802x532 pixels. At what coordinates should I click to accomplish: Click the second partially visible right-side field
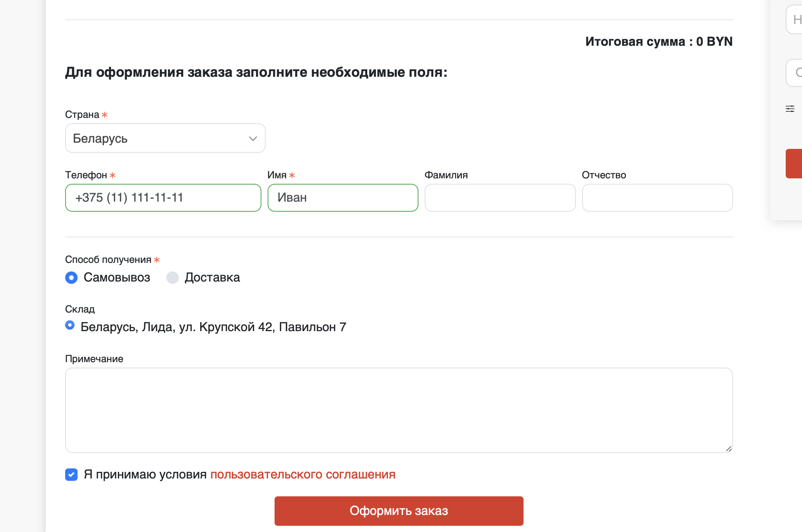point(794,73)
